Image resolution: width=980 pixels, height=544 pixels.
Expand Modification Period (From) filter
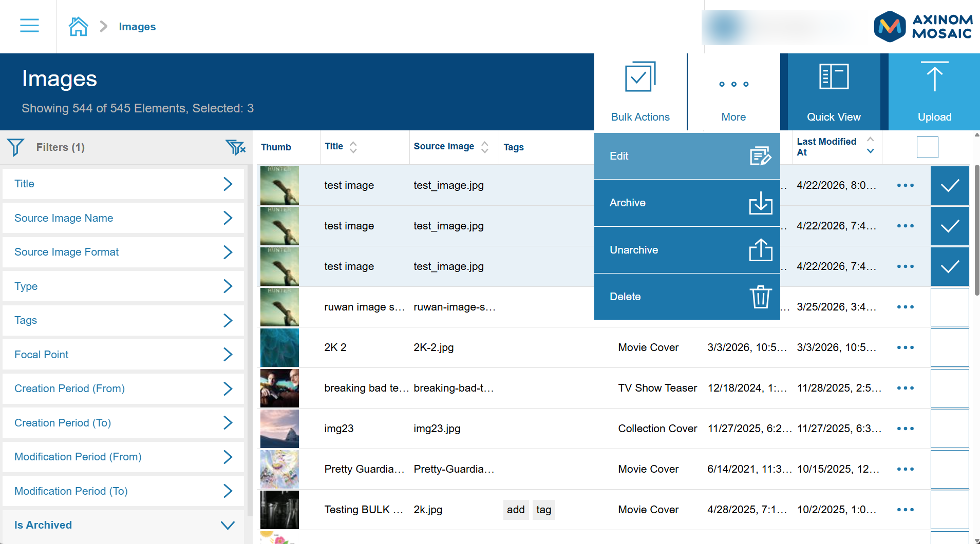tap(123, 457)
